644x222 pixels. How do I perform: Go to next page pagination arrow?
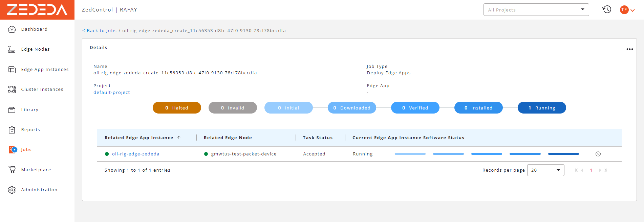click(600, 170)
